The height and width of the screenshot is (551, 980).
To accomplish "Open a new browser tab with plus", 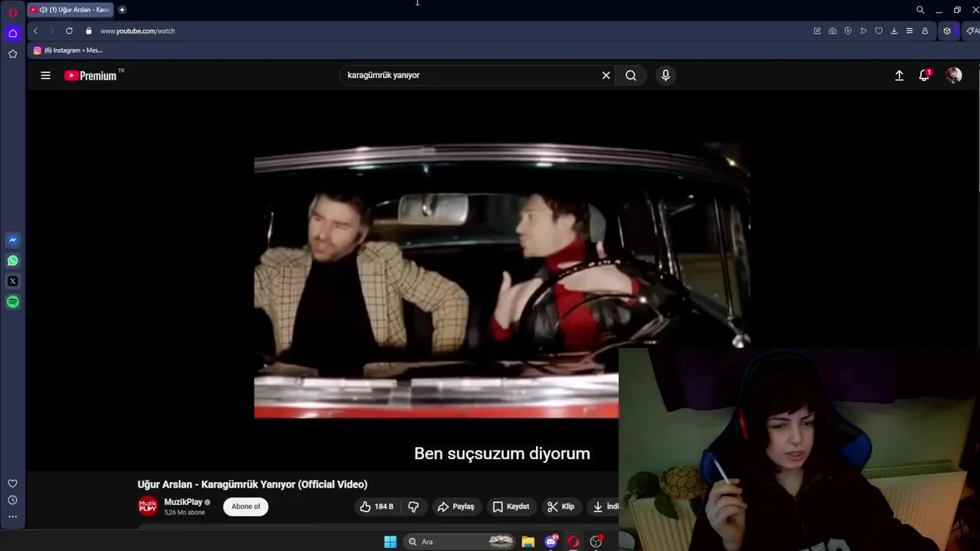I will pos(122,10).
